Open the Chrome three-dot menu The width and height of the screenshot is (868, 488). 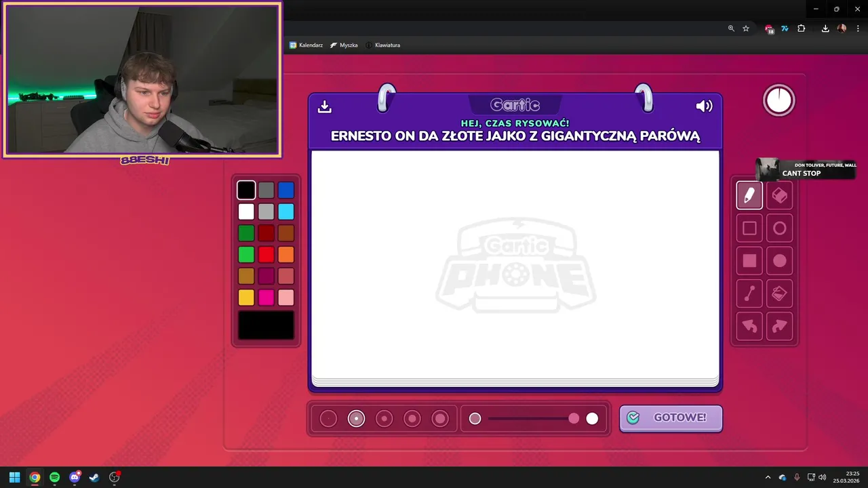point(858,28)
